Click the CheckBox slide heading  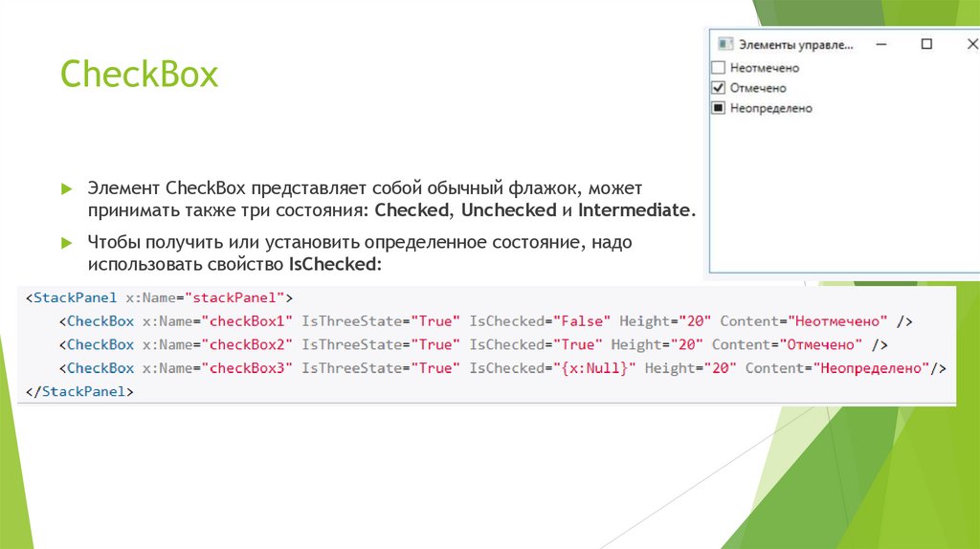139,75
